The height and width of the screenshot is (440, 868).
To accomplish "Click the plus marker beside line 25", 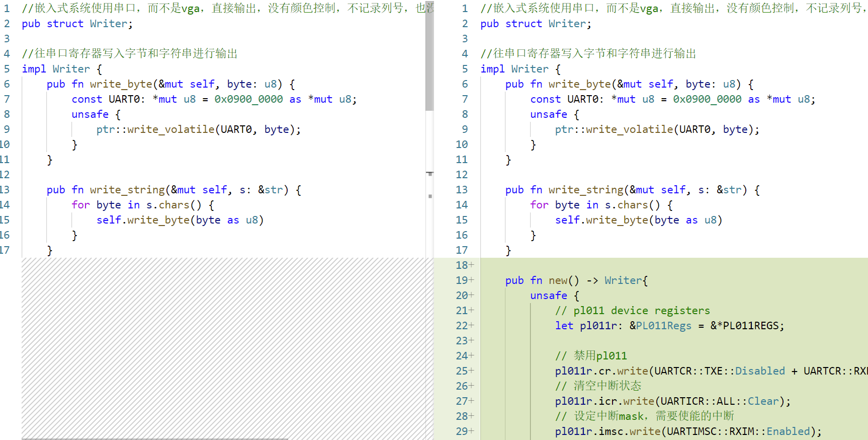I will click(472, 371).
